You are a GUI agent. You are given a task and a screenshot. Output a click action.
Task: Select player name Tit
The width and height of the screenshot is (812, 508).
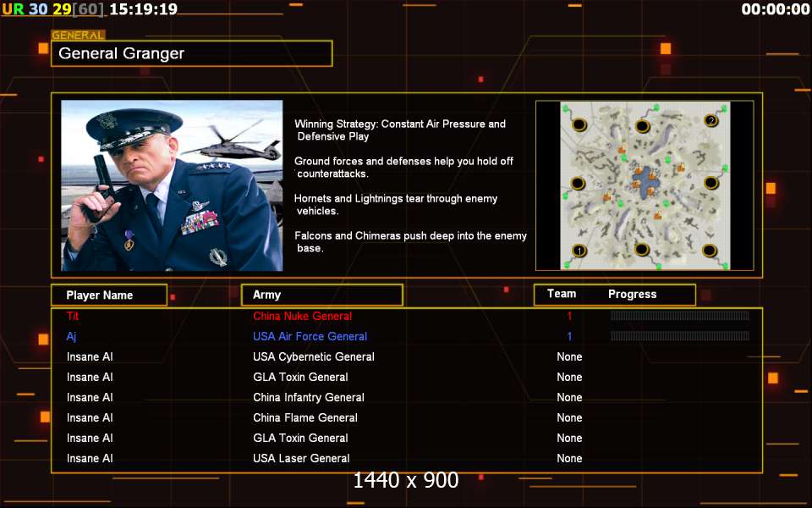[x=73, y=316]
